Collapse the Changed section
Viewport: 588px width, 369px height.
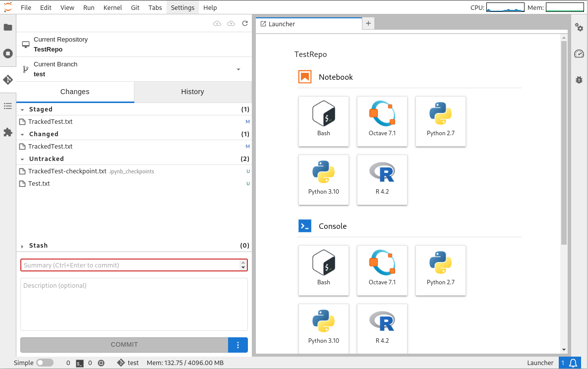coord(22,135)
